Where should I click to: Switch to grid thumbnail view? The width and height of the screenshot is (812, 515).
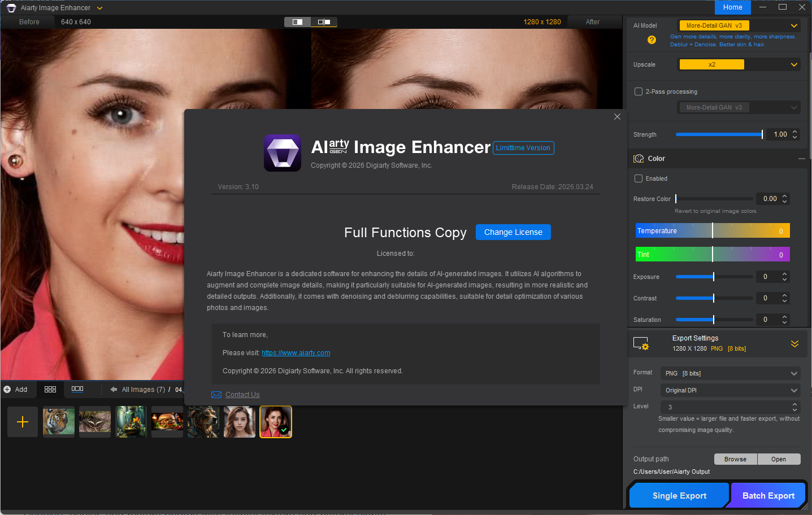pyautogui.click(x=50, y=389)
